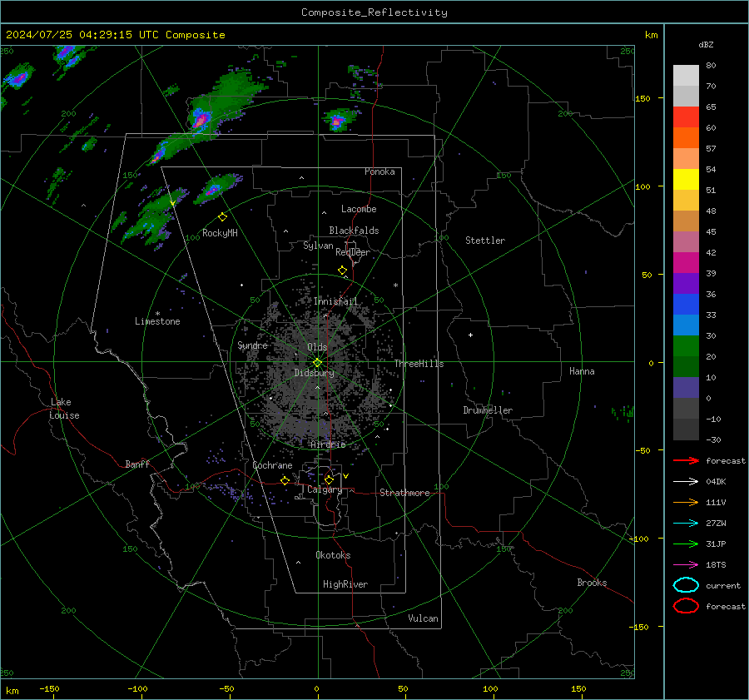Click the cyan current ellipse icon
The height and width of the screenshot is (700, 749).
pyautogui.click(x=686, y=585)
